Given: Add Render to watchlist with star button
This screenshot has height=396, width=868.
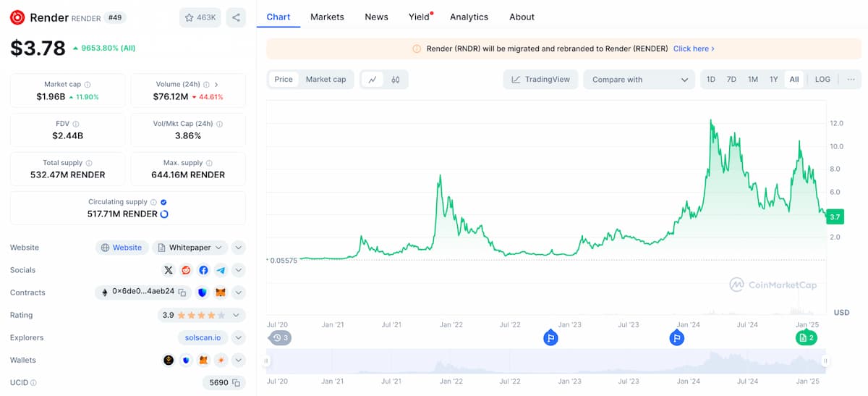Looking at the screenshot, I should [200, 17].
